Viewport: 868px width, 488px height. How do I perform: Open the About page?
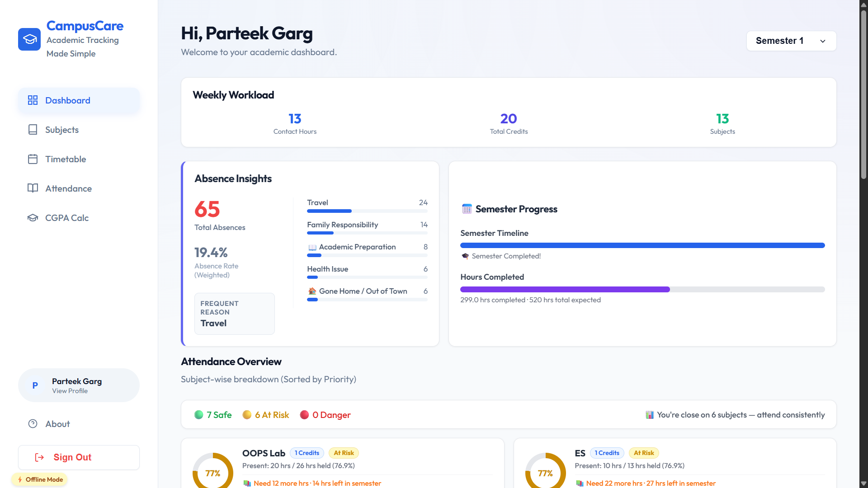point(79,424)
